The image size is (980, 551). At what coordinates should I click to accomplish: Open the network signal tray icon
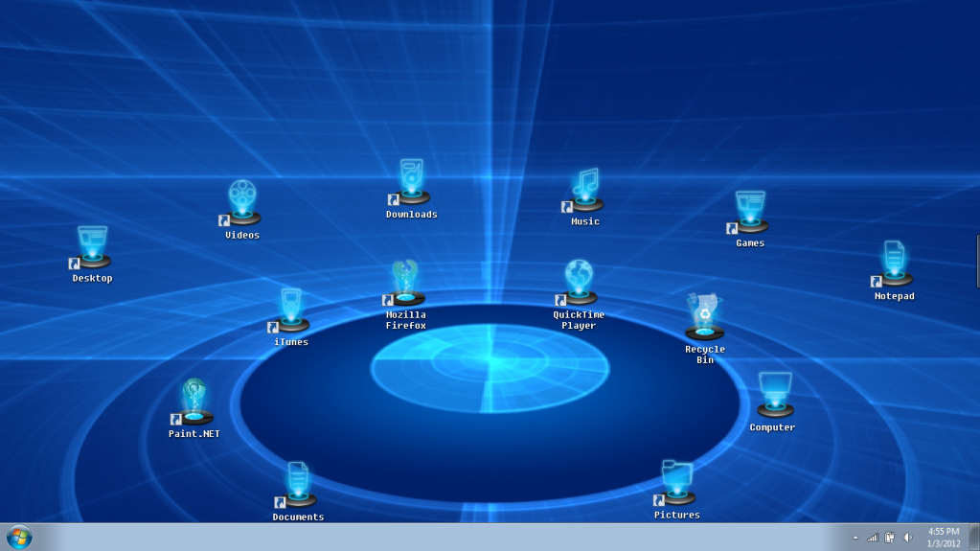click(873, 538)
